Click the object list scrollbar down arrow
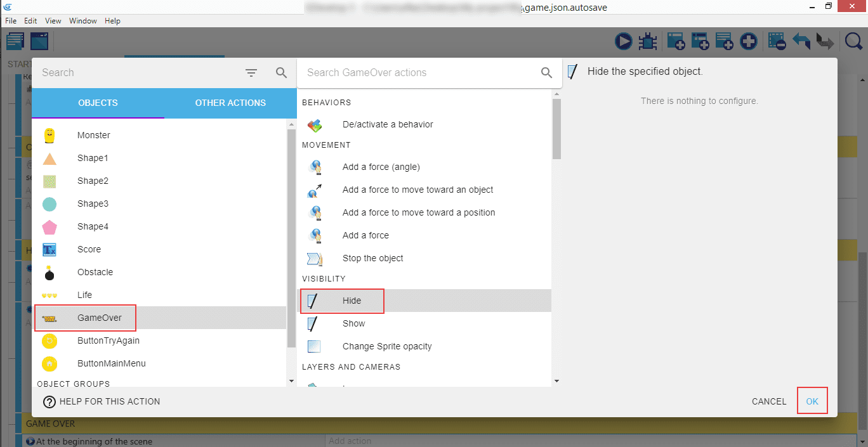Screen dimensions: 868x447 click(x=291, y=381)
